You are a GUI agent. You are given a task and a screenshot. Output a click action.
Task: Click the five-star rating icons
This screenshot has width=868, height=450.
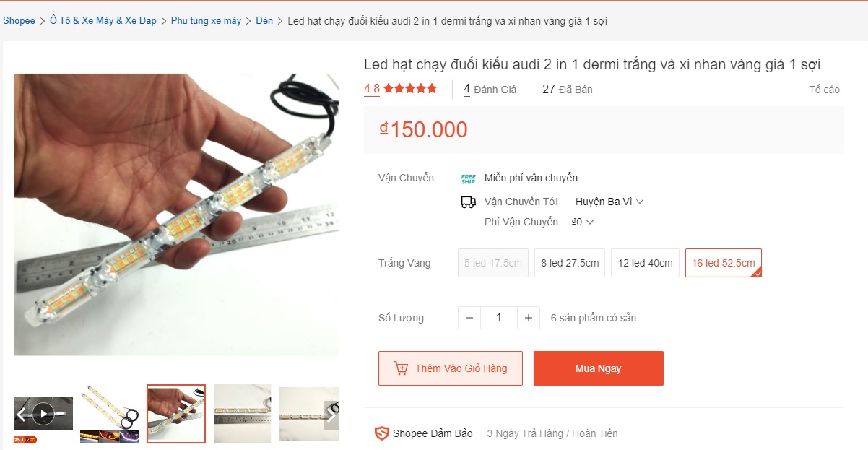click(410, 89)
